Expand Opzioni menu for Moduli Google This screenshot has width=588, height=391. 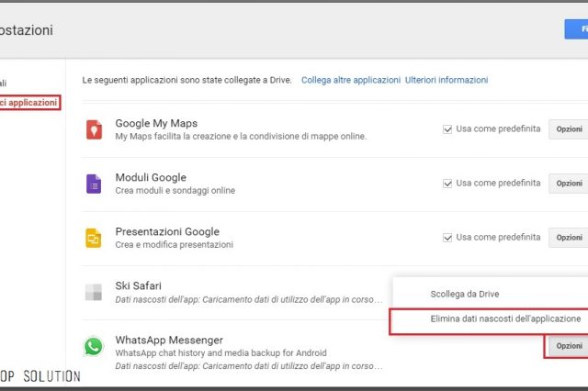coord(568,184)
